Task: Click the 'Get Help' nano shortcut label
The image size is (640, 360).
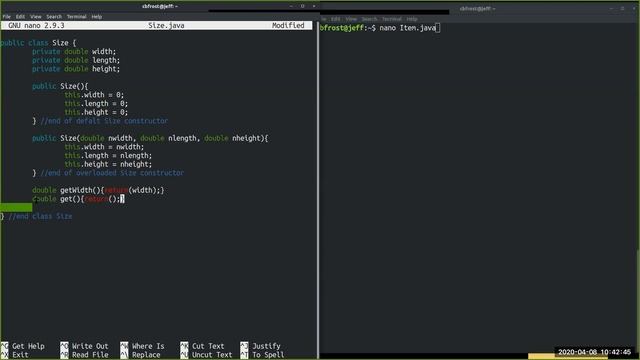Action: (x=28, y=346)
